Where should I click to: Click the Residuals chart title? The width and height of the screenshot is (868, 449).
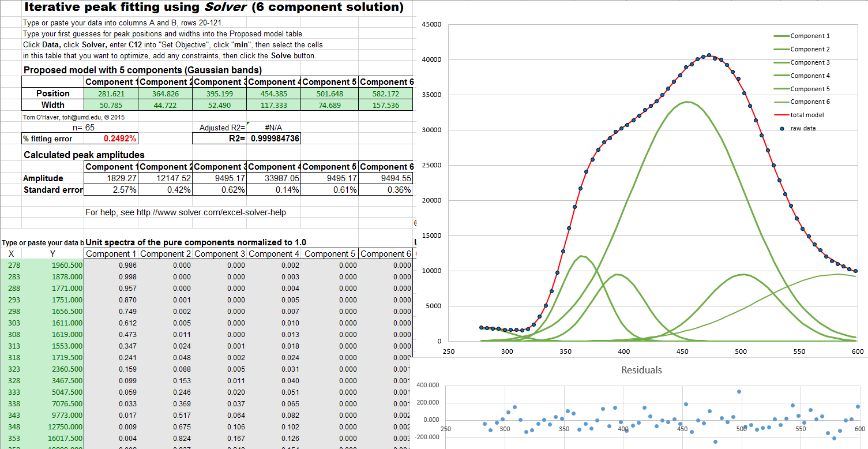point(641,370)
